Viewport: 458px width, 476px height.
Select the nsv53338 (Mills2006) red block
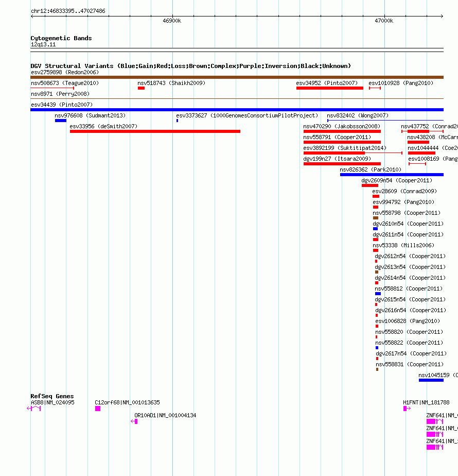[x=376, y=250]
